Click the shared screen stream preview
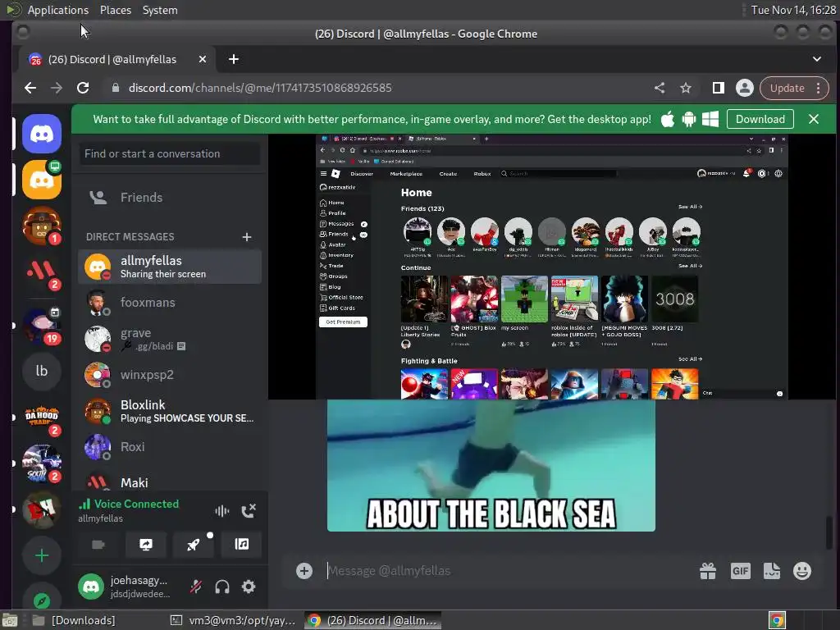The width and height of the screenshot is (840, 630). [x=552, y=267]
